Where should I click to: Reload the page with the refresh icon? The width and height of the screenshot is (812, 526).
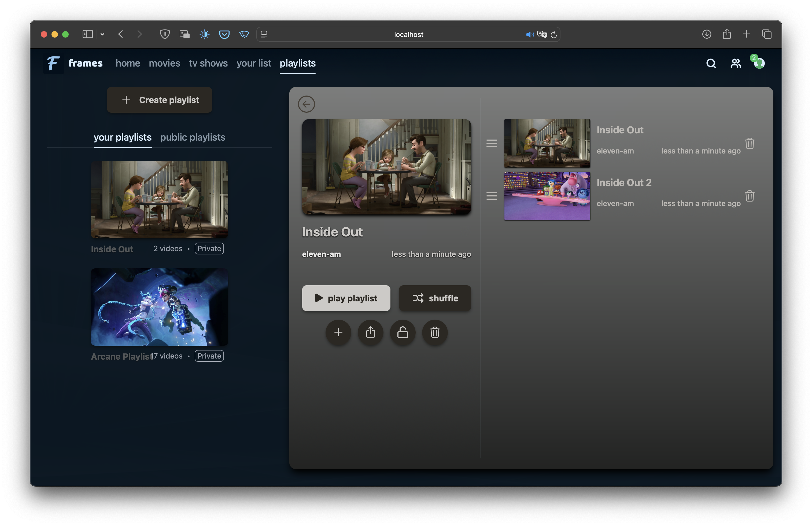click(554, 34)
